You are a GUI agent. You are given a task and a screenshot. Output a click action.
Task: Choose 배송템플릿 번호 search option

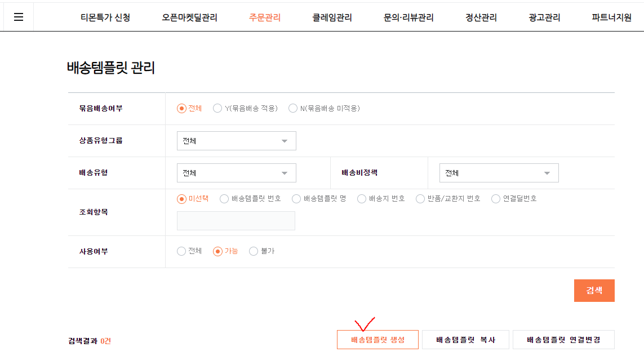225,198
